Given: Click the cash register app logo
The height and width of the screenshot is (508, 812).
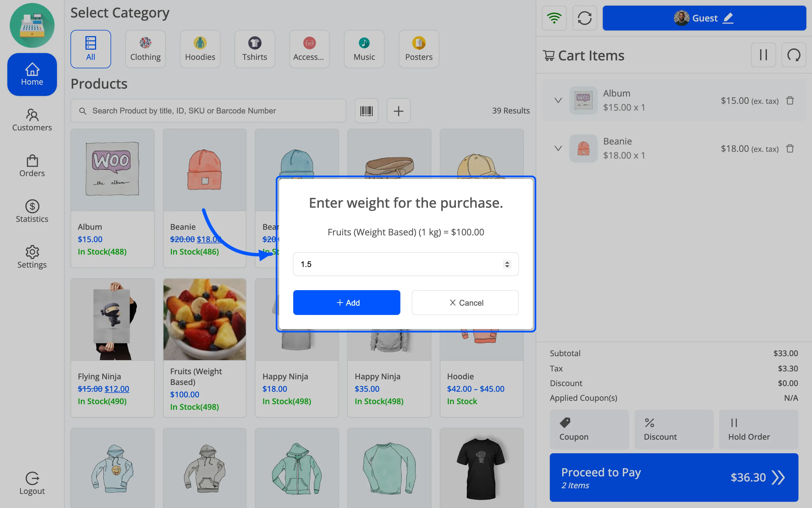Looking at the screenshot, I should (32, 25).
